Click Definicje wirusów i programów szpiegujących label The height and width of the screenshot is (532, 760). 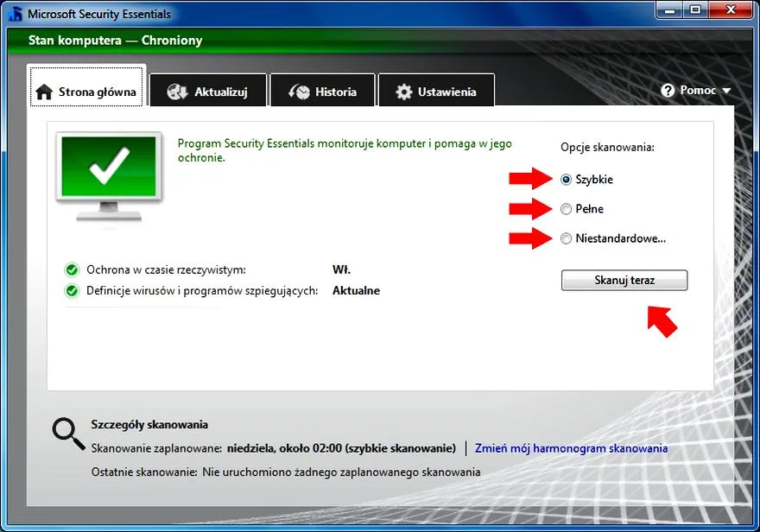[202, 291]
